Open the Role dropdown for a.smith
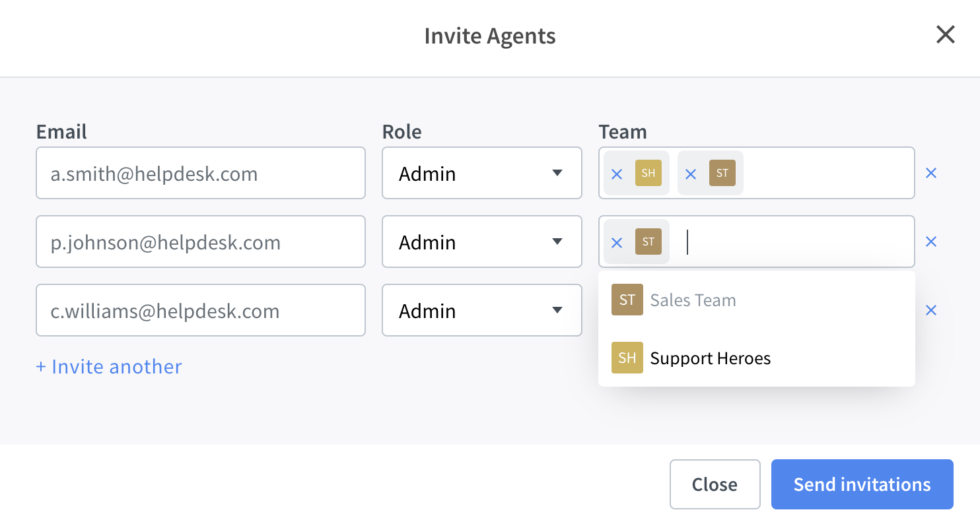The width and height of the screenshot is (980, 516). pos(482,173)
